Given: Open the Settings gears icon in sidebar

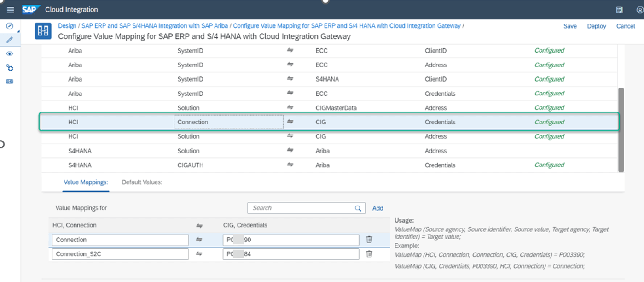Looking at the screenshot, I should pos(9,68).
